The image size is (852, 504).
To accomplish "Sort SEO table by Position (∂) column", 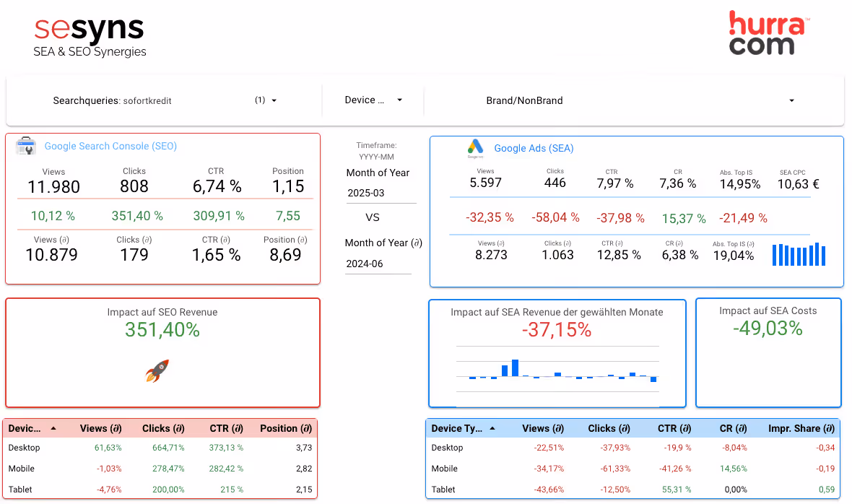I will (x=286, y=428).
